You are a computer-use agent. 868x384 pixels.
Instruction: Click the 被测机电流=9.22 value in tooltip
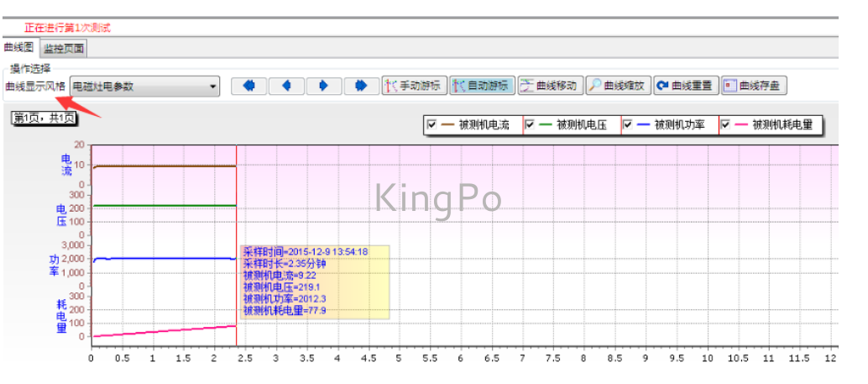click(280, 276)
